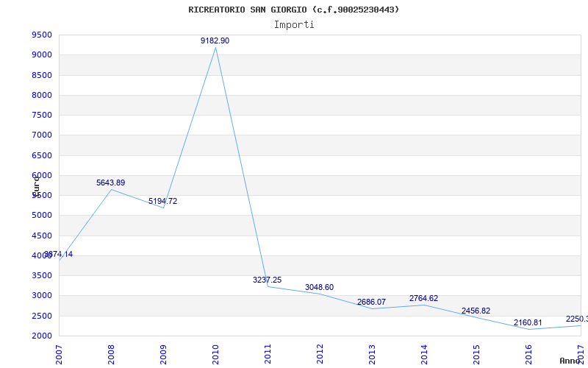Image resolution: width=588 pixels, height=368 pixels.
Task: Click the 7500 y-axis tick label
Action: (x=42, y=115)
